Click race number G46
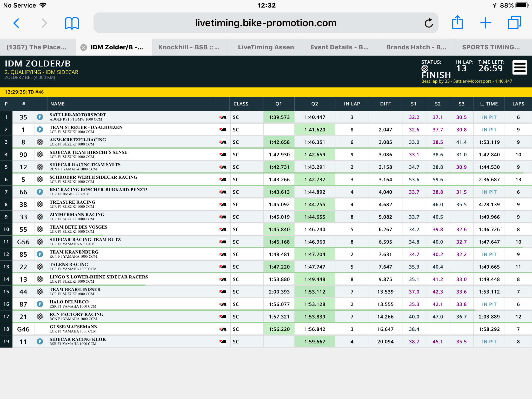Image resolution: width=532 pixels, height=399 pixels. point(23,329)
